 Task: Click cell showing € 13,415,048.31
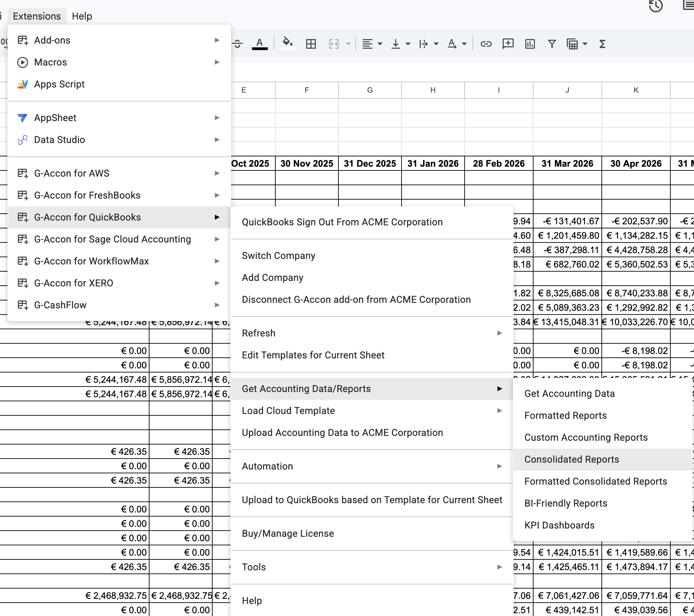567,322
